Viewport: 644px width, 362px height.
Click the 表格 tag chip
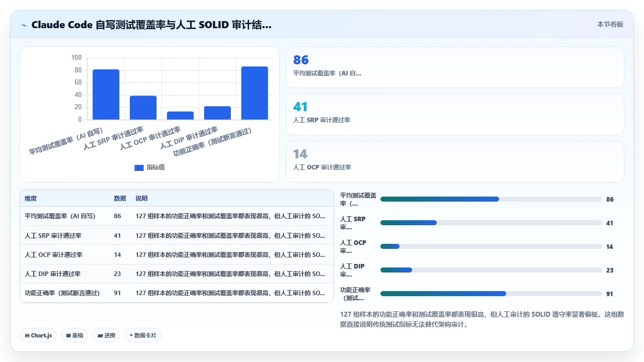click(74, 335)
